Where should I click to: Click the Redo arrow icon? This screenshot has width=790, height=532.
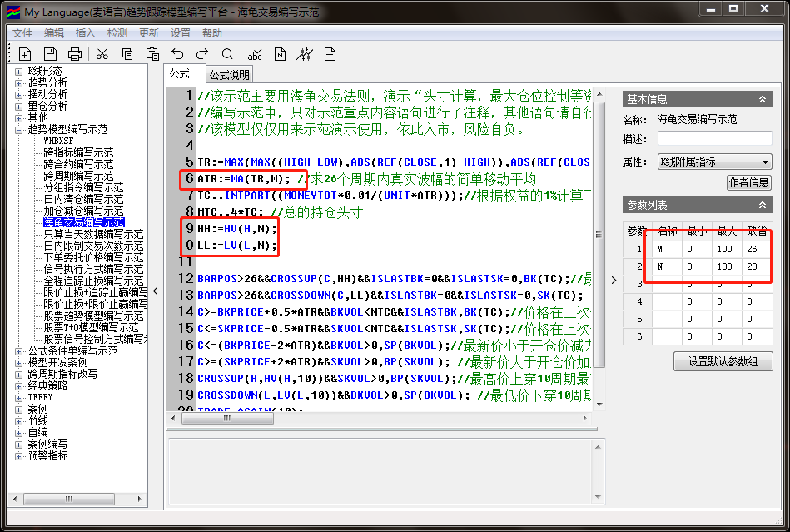pos(202,54)
